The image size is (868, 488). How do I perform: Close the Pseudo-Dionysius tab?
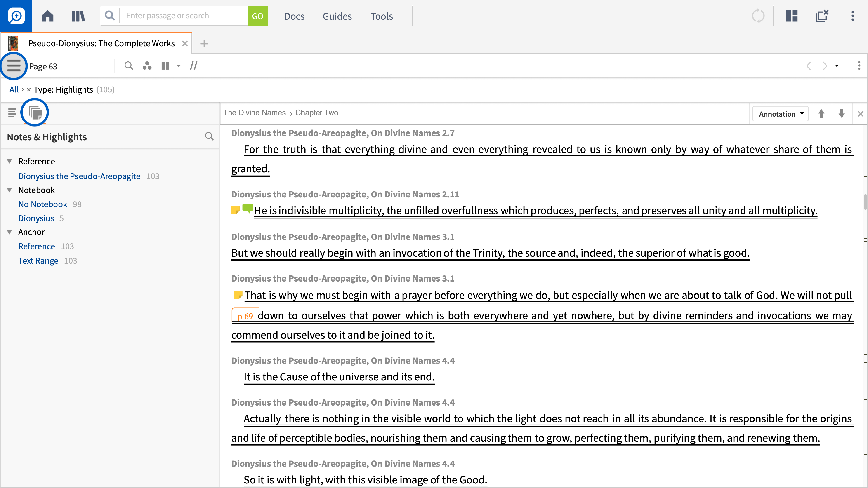(x=185, y=43)
